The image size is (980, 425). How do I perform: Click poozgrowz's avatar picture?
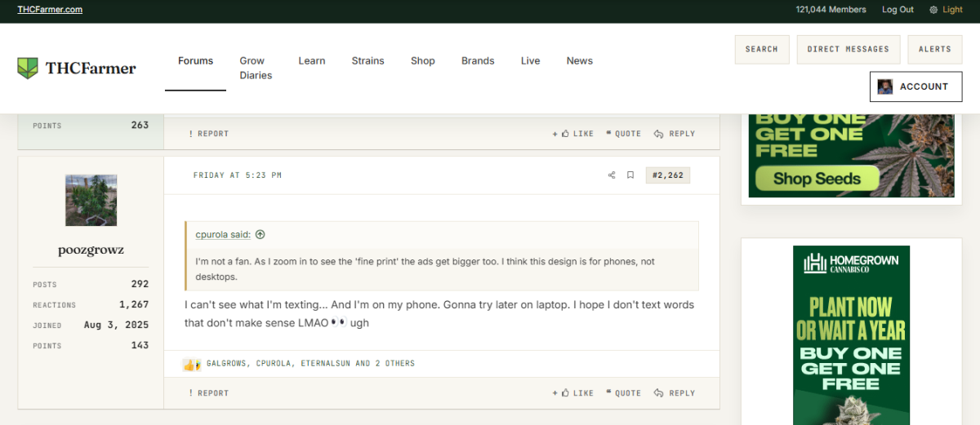pos(91,200)
